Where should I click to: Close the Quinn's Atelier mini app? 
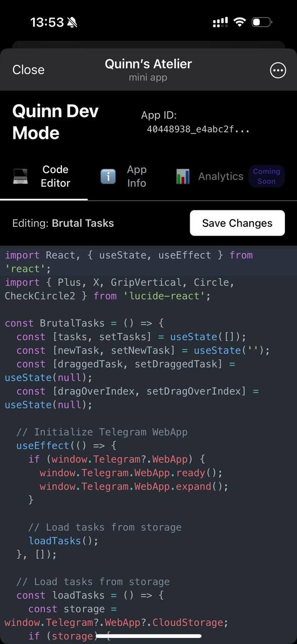pyautogui.click(x=28, y=70)
